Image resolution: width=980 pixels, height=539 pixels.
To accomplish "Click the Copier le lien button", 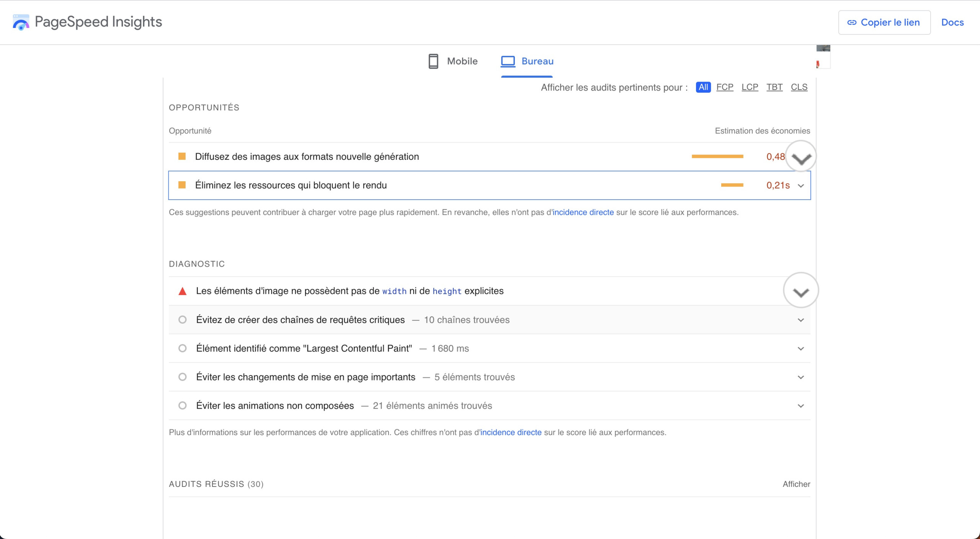I will (x=884, y=23).
